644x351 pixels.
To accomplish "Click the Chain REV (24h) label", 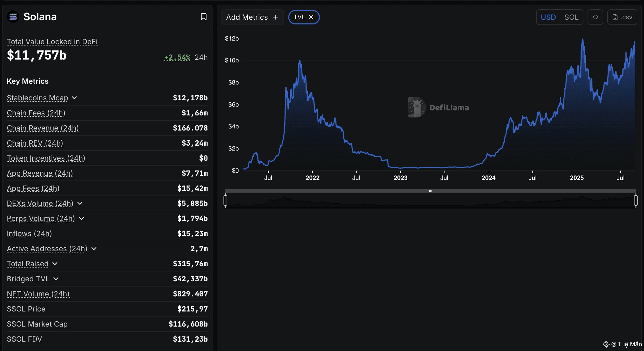I will (35, 143).
